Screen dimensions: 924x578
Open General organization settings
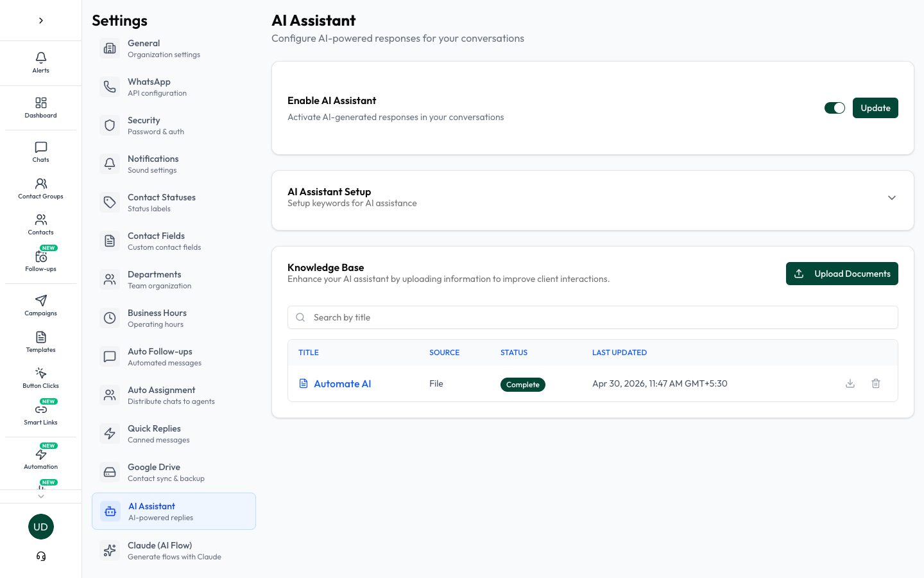(x=174, y=48)
